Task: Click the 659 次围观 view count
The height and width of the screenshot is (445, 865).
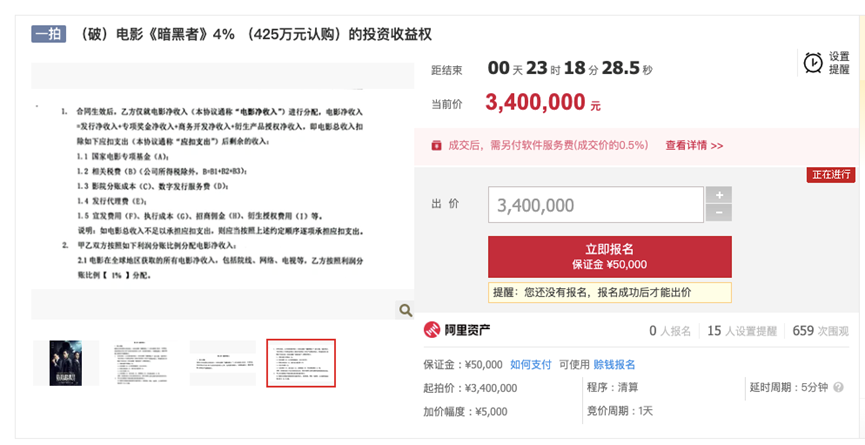Action: coord(820,331)
